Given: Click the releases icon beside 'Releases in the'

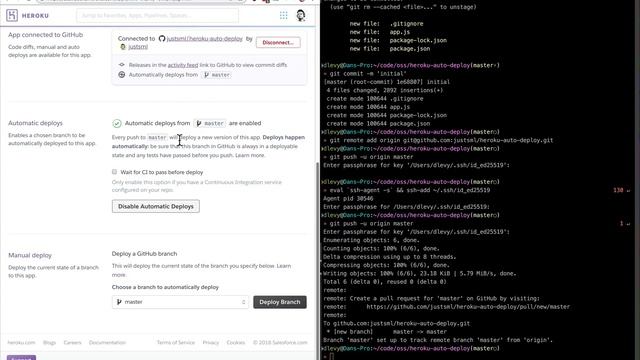Looking at the screenshot, I should coord(122,65).
